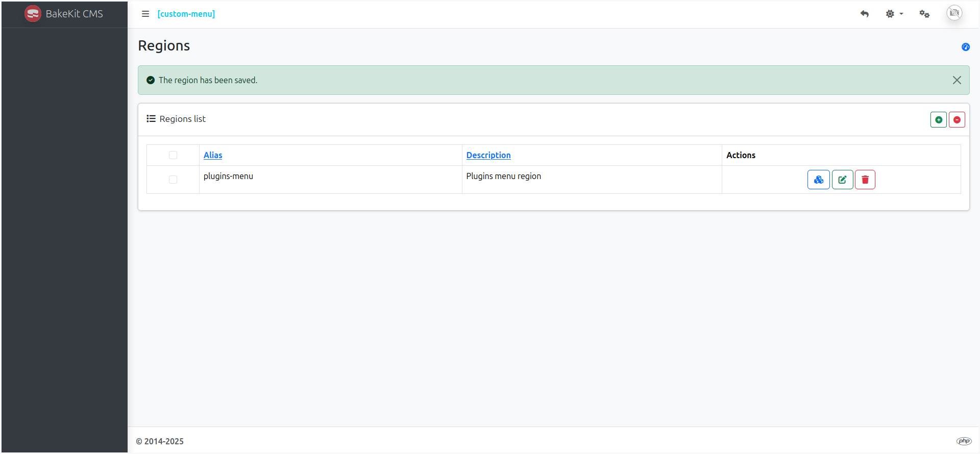Image resolution: width=980 pixels, height=454 pixels.
Task: Toggle the select-all checkbox in table header
Action: [173, 155]
